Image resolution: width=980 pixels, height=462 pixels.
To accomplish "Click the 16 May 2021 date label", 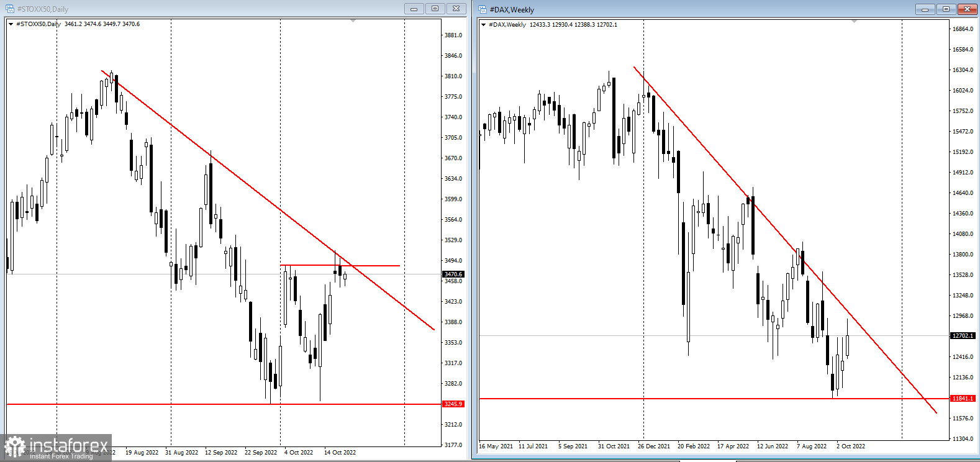I will (x=496, y=446).
